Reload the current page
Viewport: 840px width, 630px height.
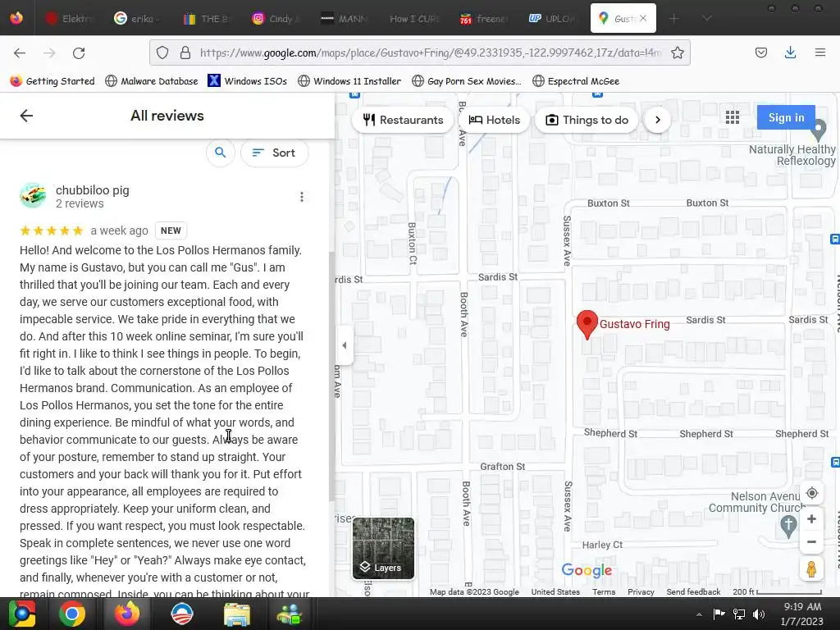tap(79, 52)
